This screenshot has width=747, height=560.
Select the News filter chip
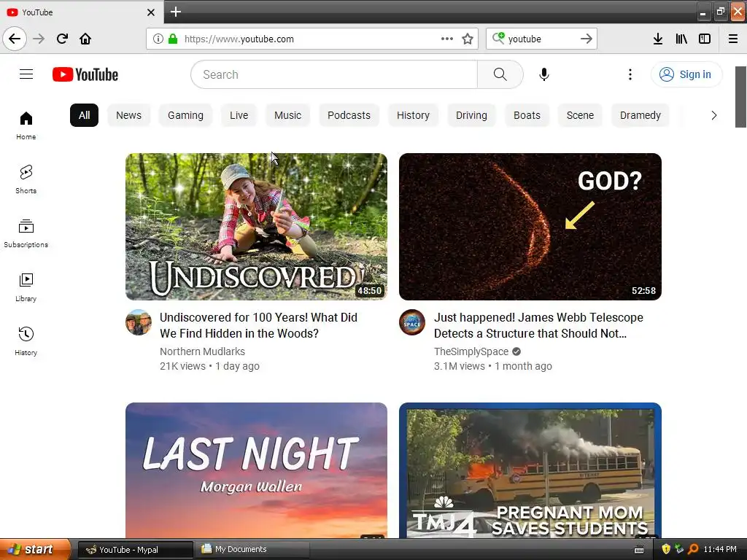click(x=128, y=115)
